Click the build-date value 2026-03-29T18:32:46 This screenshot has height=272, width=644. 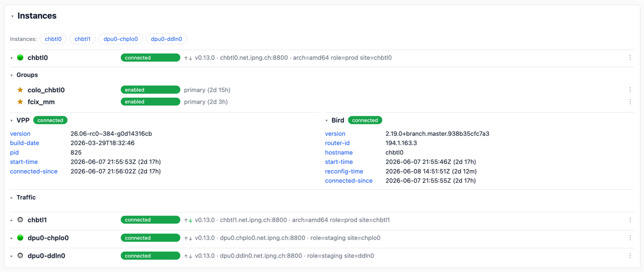102,143
